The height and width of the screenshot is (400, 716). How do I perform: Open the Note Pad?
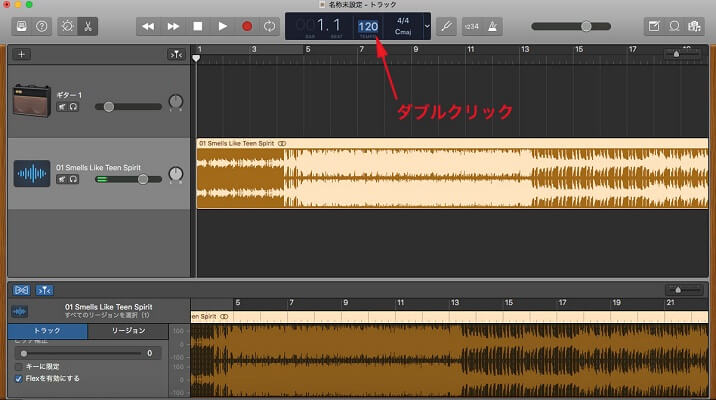654,26
